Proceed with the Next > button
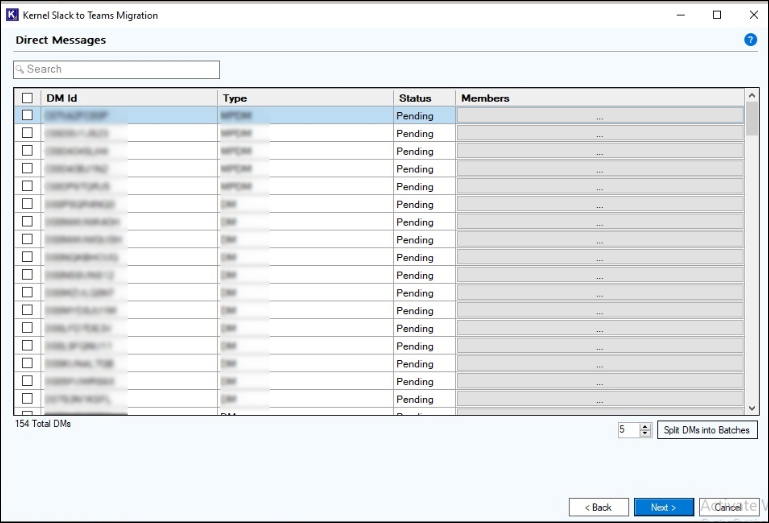Viewport: 769px width, 523px height. pyautogui.click(x=664, y=507)
